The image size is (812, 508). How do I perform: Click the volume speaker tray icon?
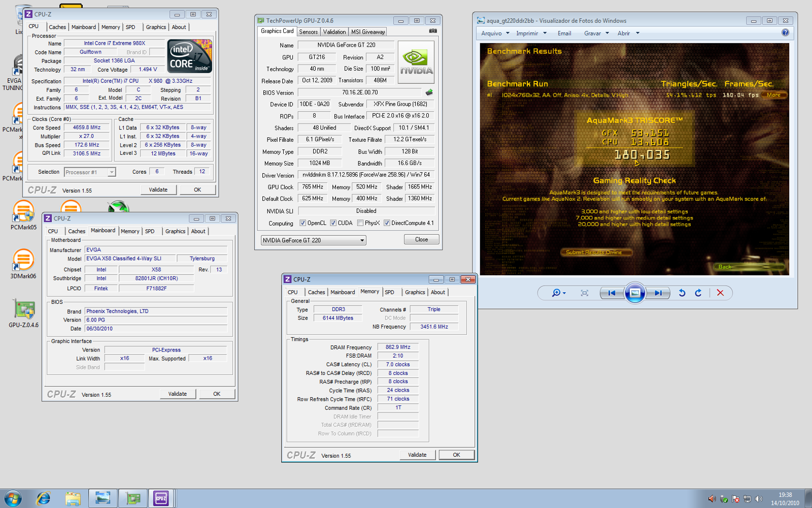point(759,499)
